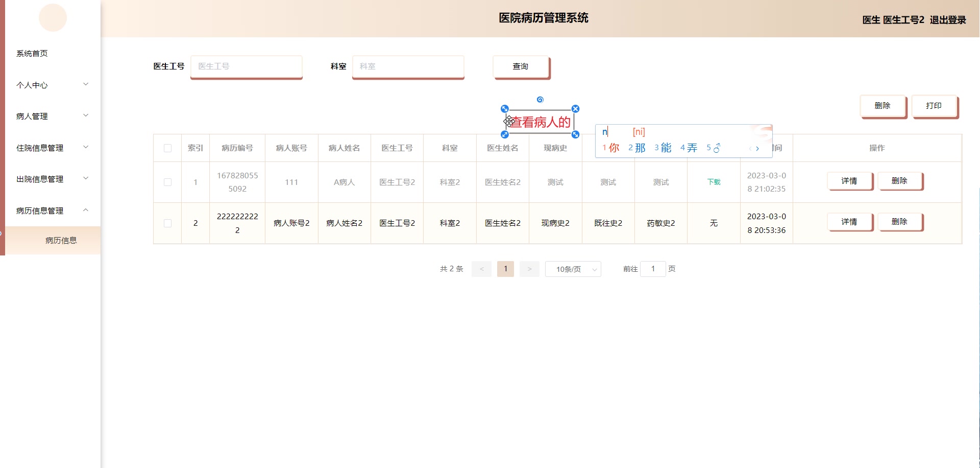The width and height of the screenshot is (980, 468).
Task: Click the IME next candidate page arrow
Action: coord(757,149)
